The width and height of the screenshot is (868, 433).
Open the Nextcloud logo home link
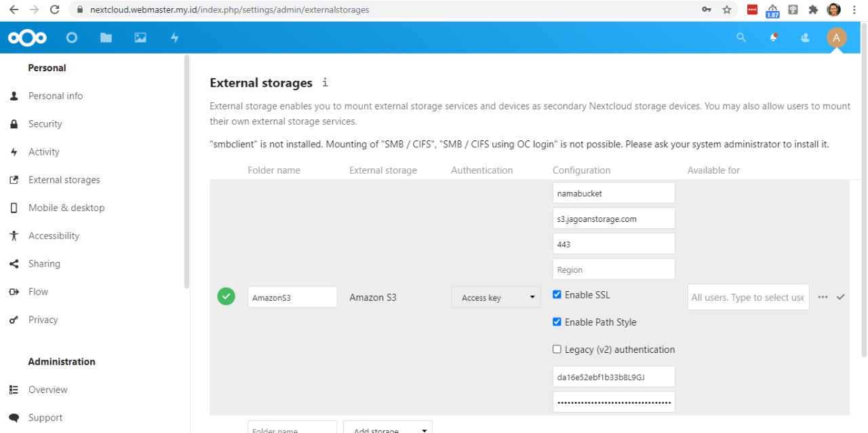(27, 38)
